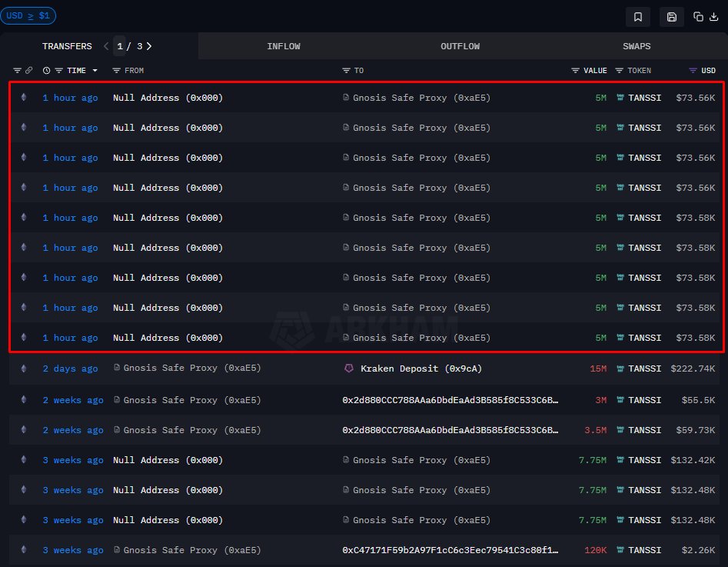Image resolution: width=728 pixels, height=567 pixels.
Task: Click the Kraken Deposit entity icon
Action: [349, 369]
